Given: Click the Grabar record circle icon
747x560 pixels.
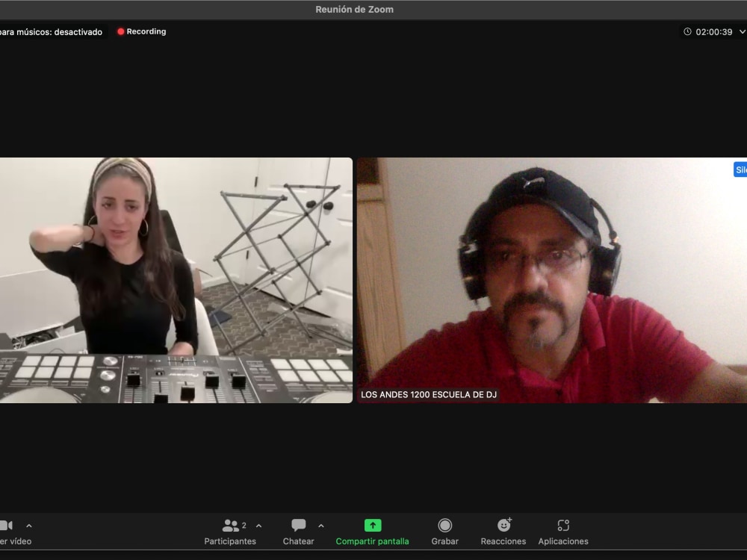Looking at the screenshot, I should click(445, 525).
